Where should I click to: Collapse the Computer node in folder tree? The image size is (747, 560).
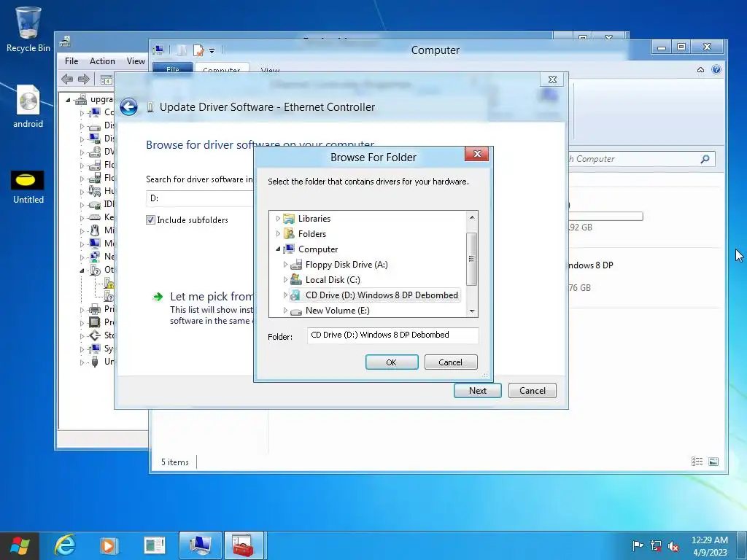point(278,249)
